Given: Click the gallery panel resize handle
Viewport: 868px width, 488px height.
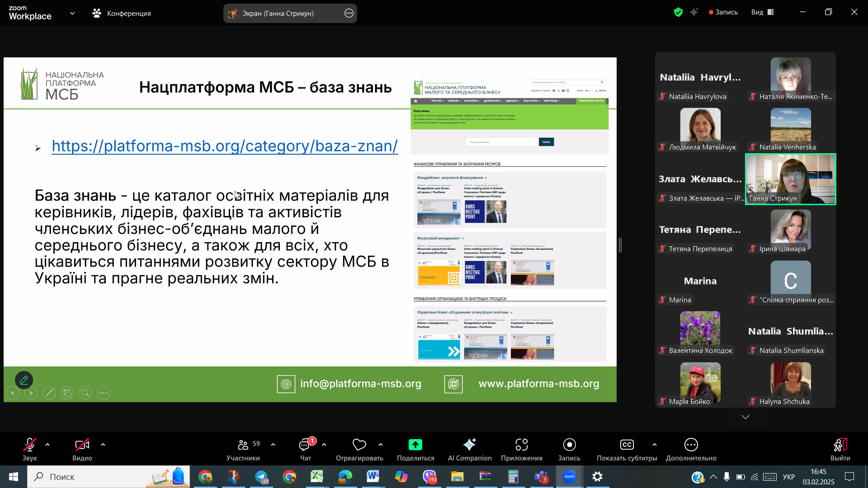Looking at the screenshot, I should pos(620,245).
